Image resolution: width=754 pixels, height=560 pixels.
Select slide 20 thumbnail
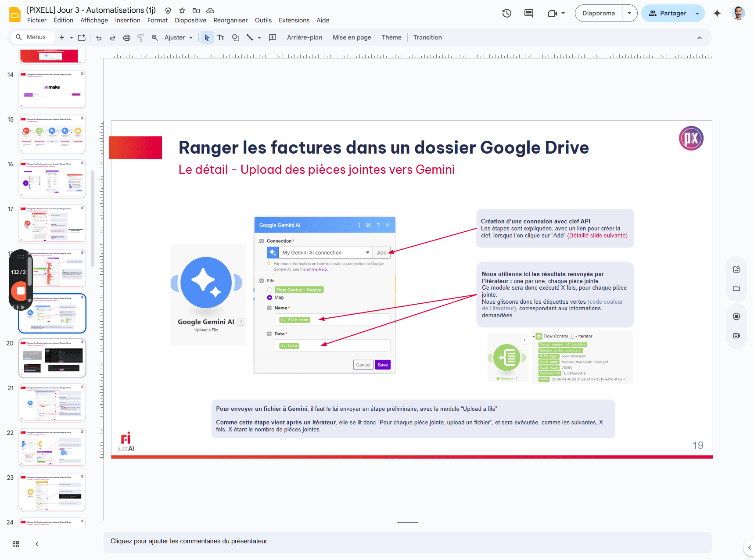point(52,358)
